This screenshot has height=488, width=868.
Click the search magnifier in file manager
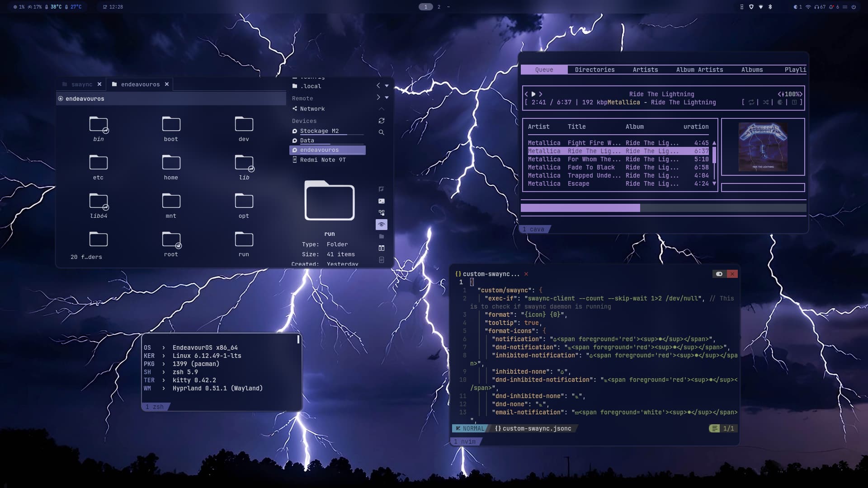(x=382, y=132)
